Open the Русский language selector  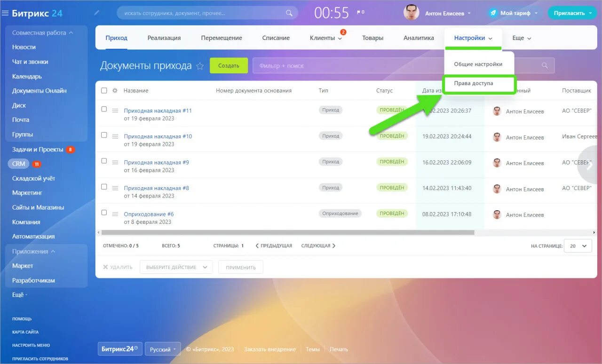point(163,349)
